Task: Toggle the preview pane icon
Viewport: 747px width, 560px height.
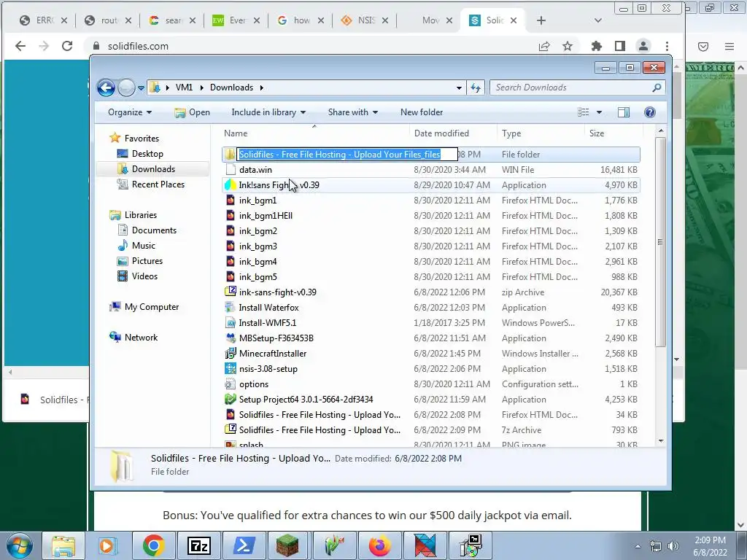Action: point(624,112)
